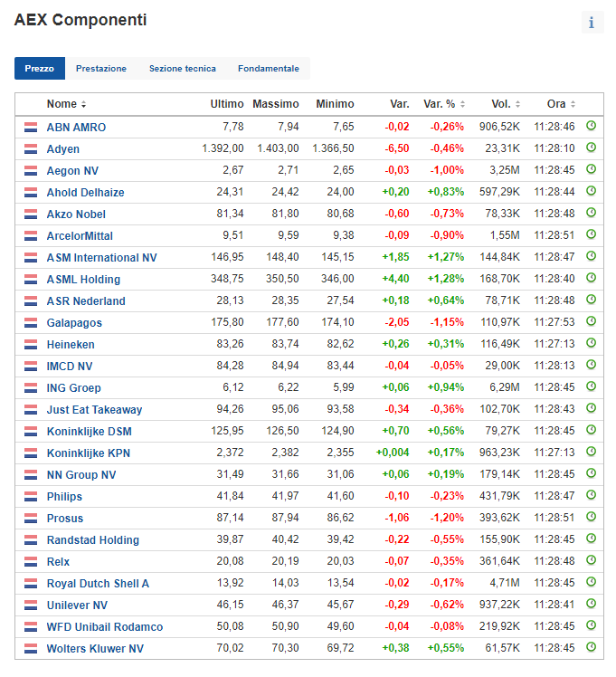The height and width of the screenshot is (677, 616).
Task: Click the clock icon in ABN AMRO row
Action: point(592,126)
